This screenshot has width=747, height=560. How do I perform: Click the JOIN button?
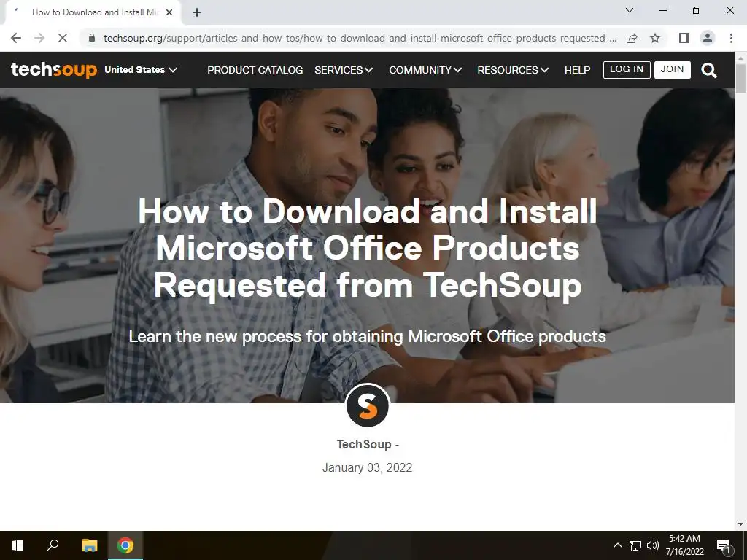(x=672, y=69)
